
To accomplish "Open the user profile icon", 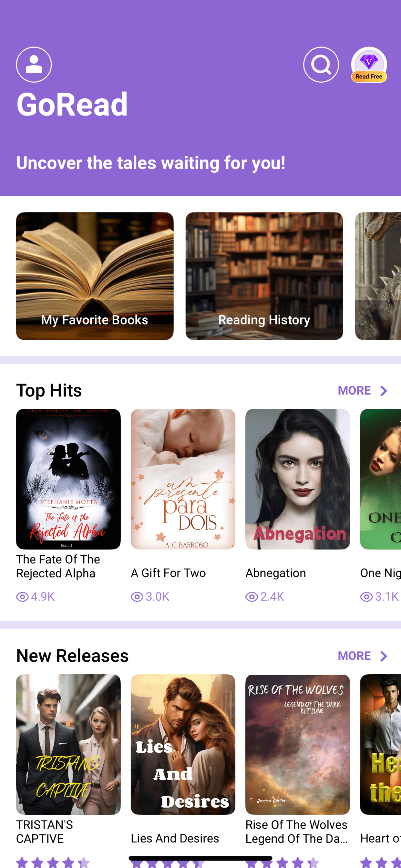I will coord(34,64).
